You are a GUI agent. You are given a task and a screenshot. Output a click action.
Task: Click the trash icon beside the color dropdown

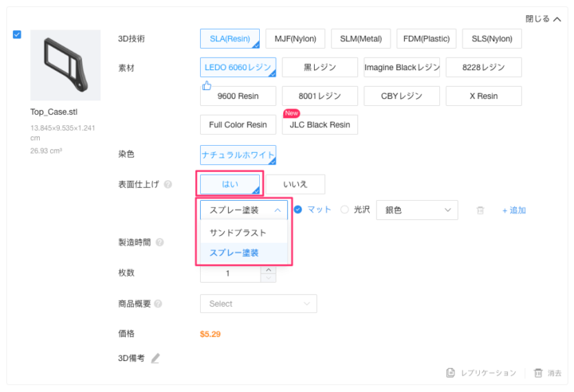coord(480,210)
